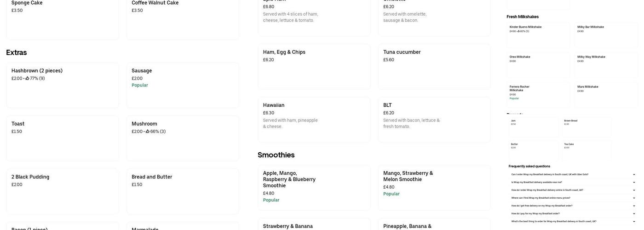The height and width of the screenshot is (230, 644).
Task: Select the Sausage extra item
Action: (x=183, y=85)
